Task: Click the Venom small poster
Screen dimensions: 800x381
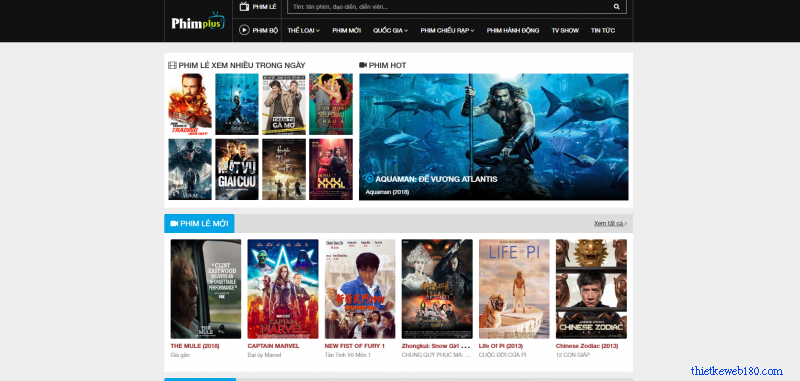Action: (x=190, y=169)
